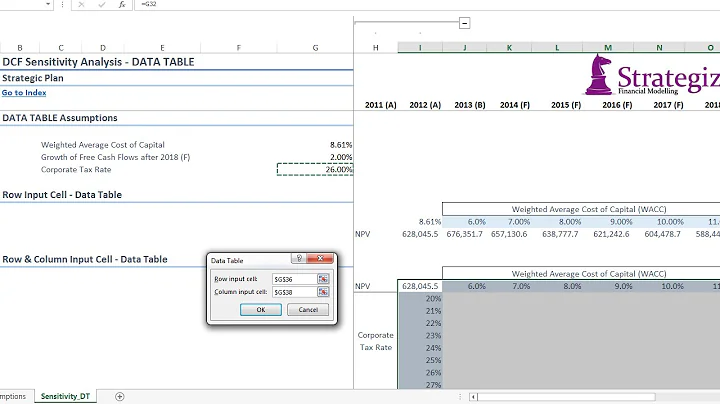Click the formula bar options dots handle
The height and width of the screenshot is (404, 720).
tap(62, 5)
